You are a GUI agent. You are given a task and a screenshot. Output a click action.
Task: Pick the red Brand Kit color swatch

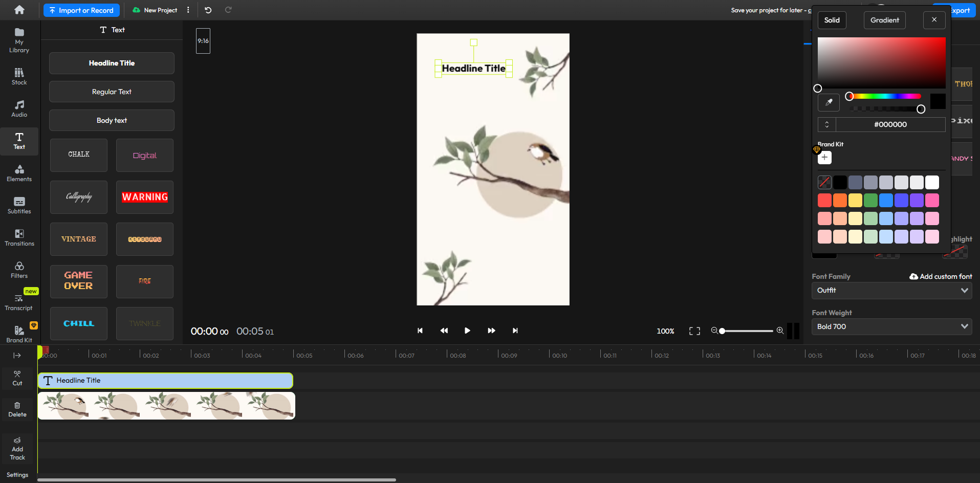click(x=824, y=200)
